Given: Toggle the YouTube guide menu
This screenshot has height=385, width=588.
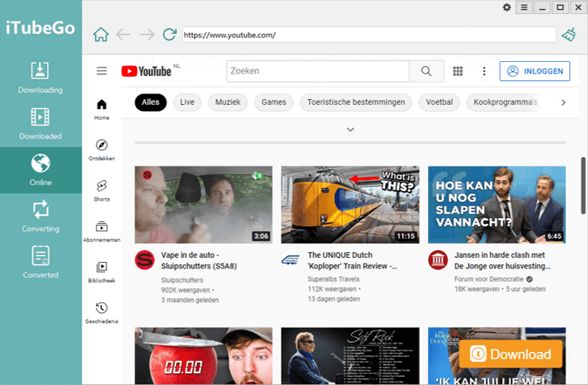Looking at the screenshot, I should [102, 71].
